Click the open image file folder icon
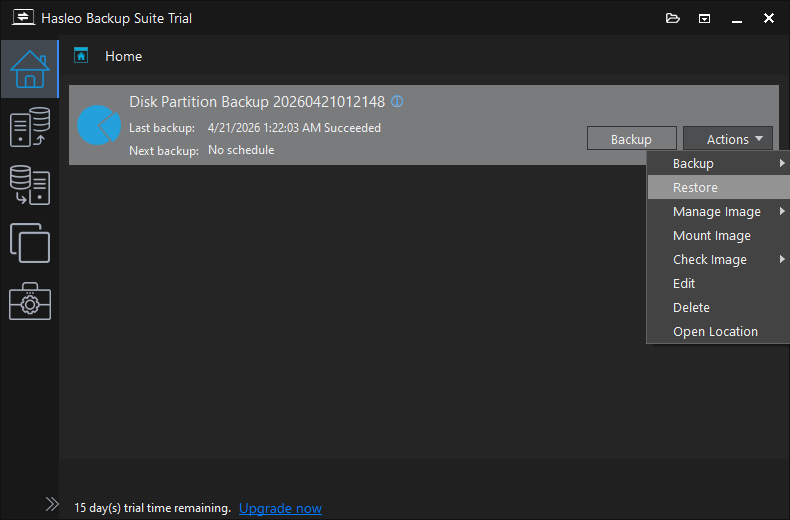This screenshot has width=790, height=520. coord(673,19)
